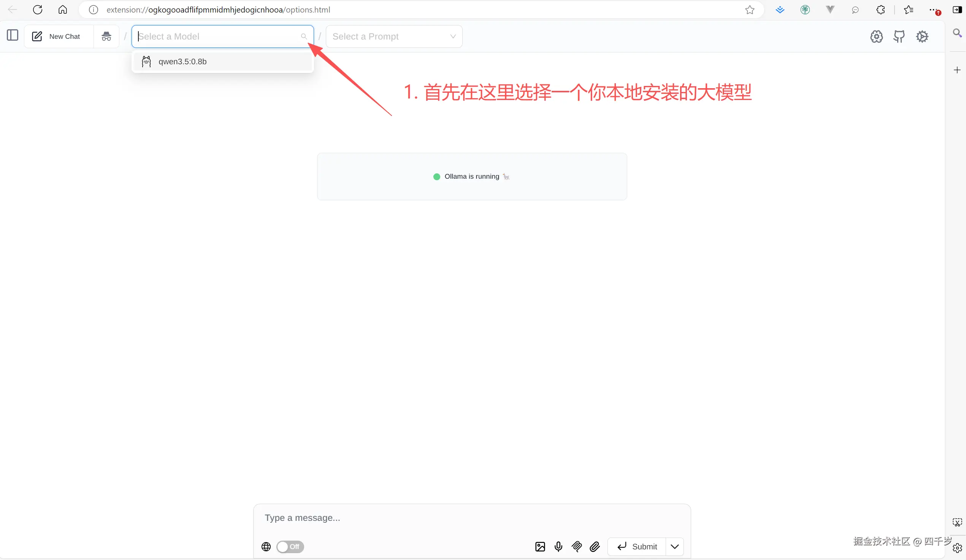Attach a file with the paperclip

pos(595,547)
